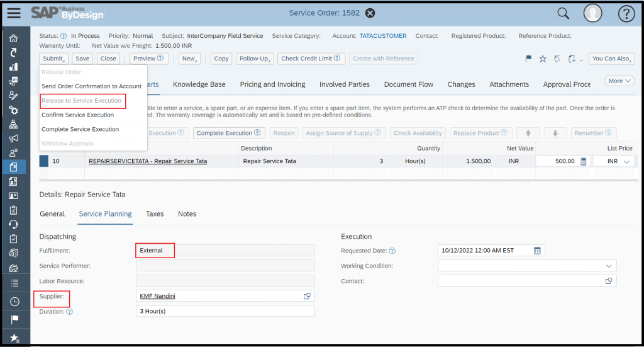
Task: Click the Complete Execution button
Action: click(229, 133)
